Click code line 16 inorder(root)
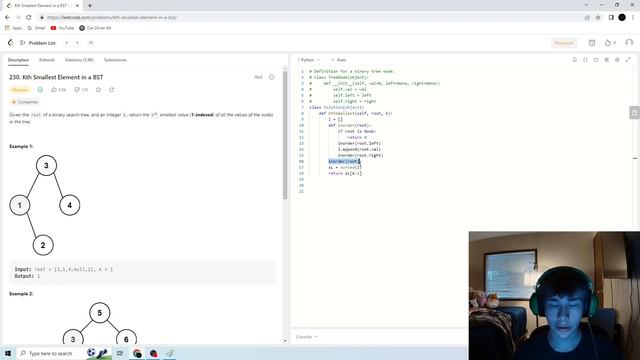 344,161
